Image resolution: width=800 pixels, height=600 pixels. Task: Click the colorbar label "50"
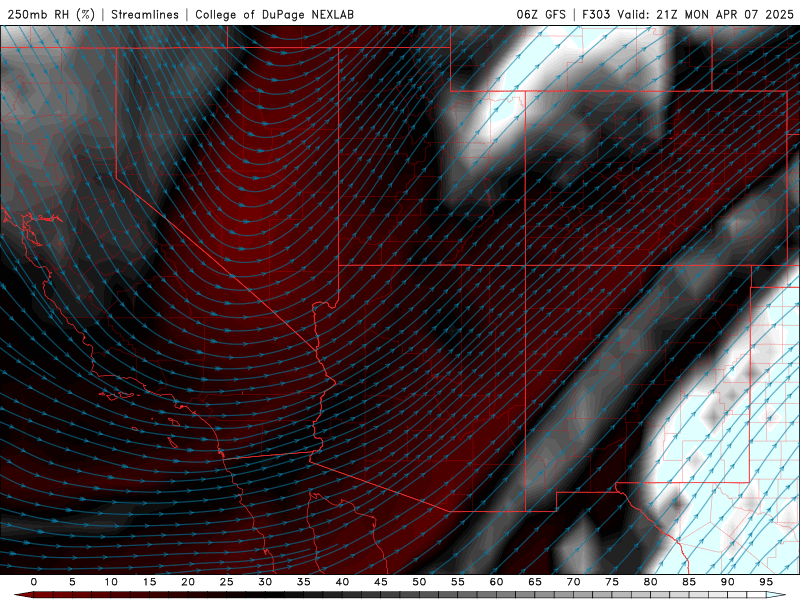pyautogui.click(x=419, y=582)
